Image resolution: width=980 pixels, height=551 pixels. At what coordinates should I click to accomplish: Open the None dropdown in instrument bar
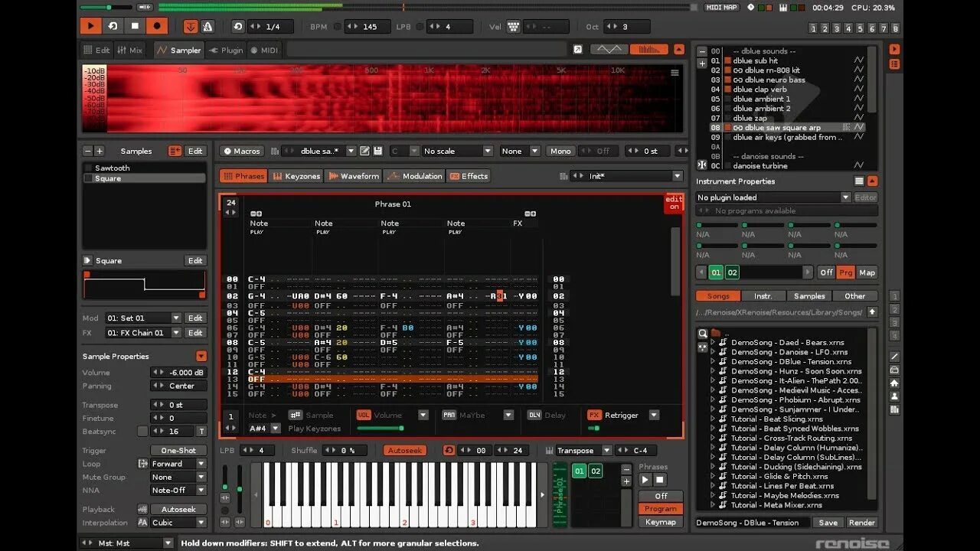[520, 151]
